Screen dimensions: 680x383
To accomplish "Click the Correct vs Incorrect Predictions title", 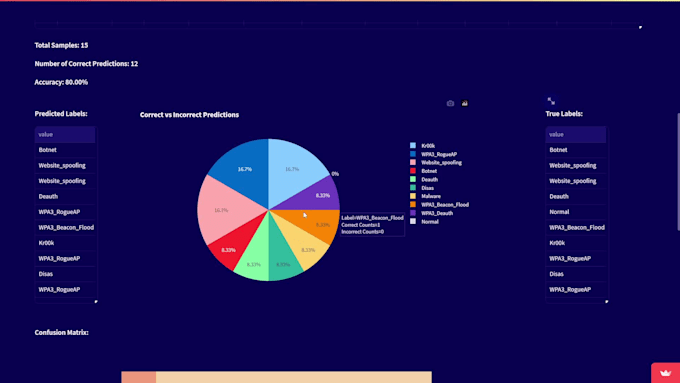I will 189,115.
